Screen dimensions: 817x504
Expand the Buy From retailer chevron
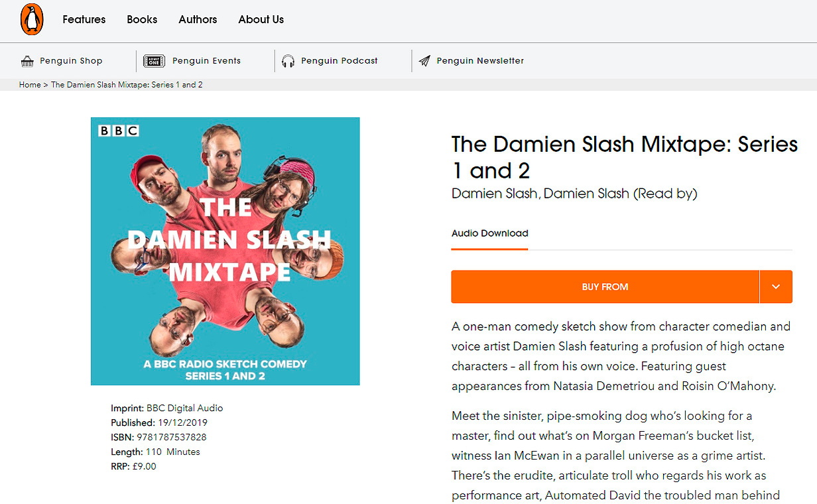(x=776, y=287)
